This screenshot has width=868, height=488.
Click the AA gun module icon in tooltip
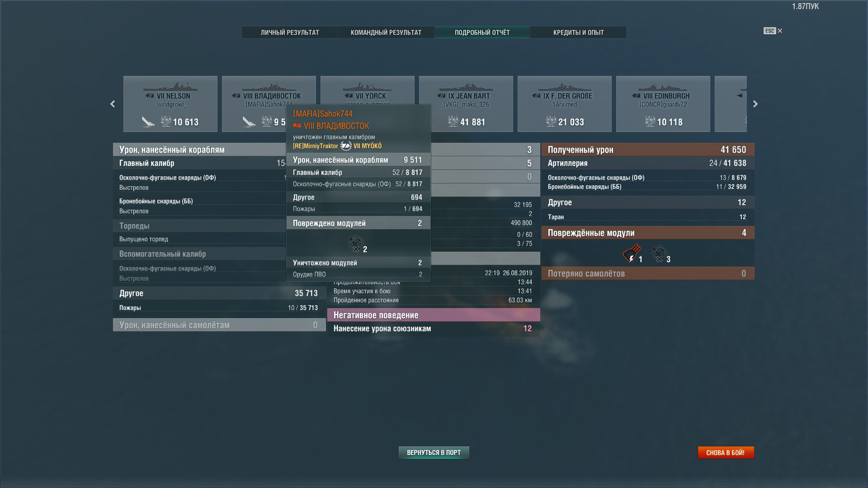point(356,244)
